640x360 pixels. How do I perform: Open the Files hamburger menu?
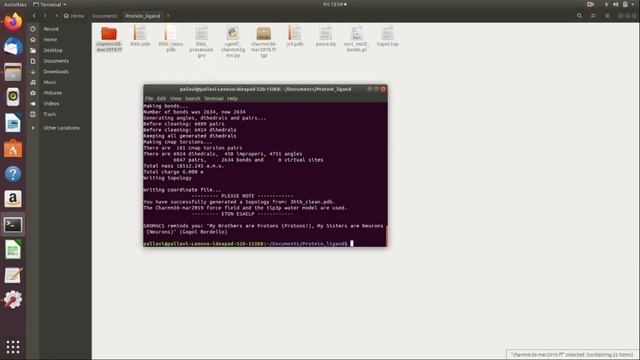[x=607, y=16]
